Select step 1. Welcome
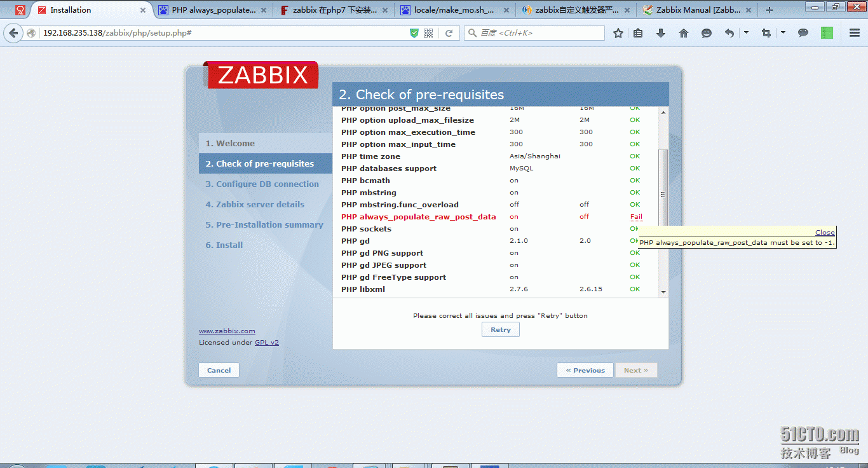Image resolution: width=868 pixels, height=468 pixels. pyautogui.click(x=266, y=143)
